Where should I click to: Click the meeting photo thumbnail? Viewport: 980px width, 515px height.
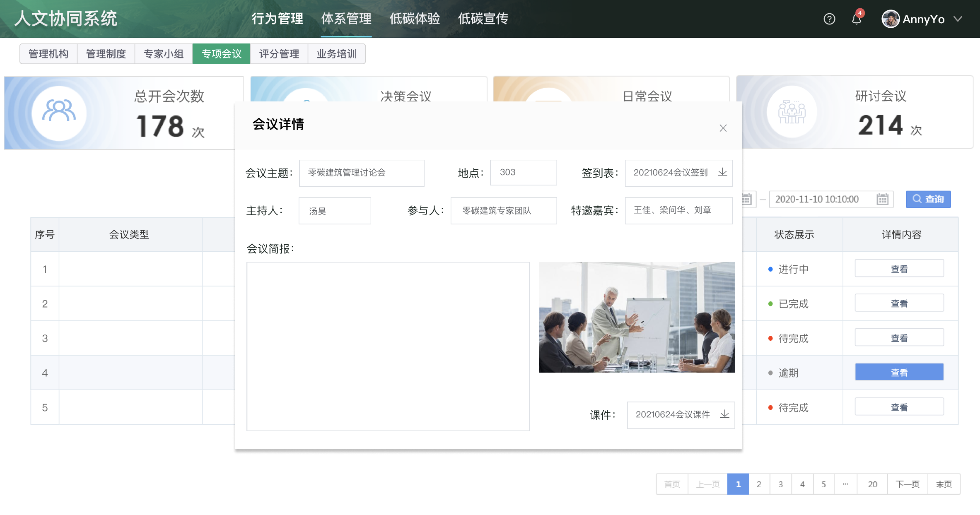coord(637,317)
